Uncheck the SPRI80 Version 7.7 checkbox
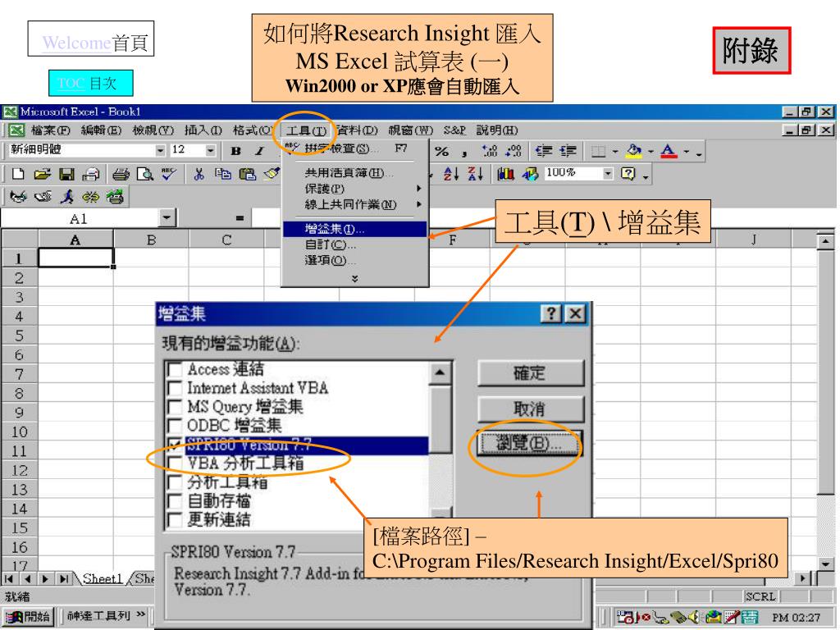 tap(175, 445)
